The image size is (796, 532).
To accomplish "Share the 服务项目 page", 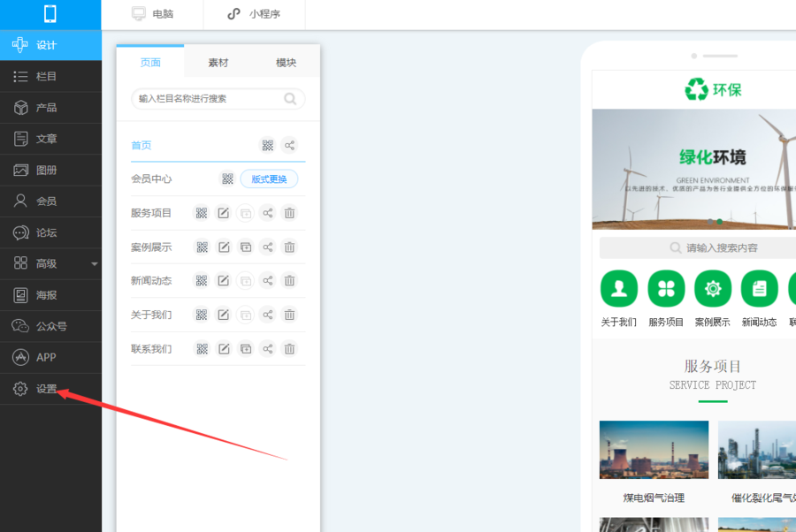I will 267,213.
